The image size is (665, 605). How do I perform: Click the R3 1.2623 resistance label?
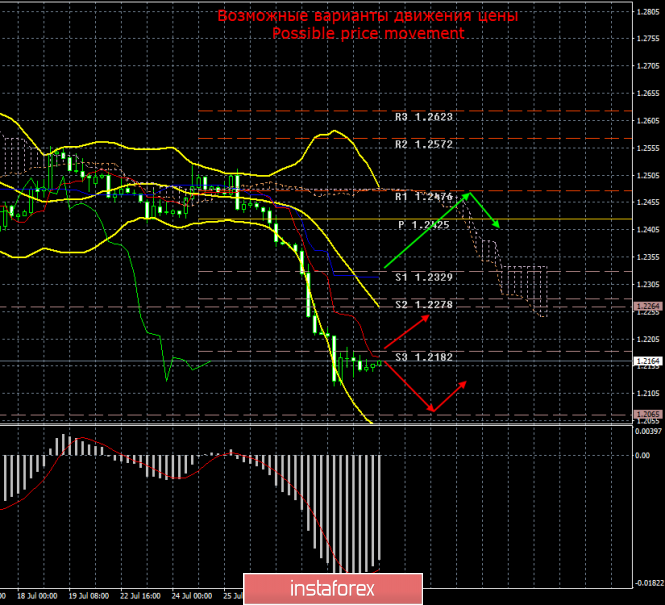point(424,117)
